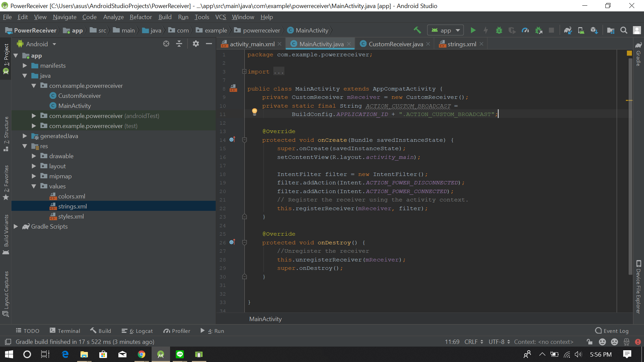Screen dimensions: 644x362
Task: Open the Refactor menu
Action: click(141, 17)
